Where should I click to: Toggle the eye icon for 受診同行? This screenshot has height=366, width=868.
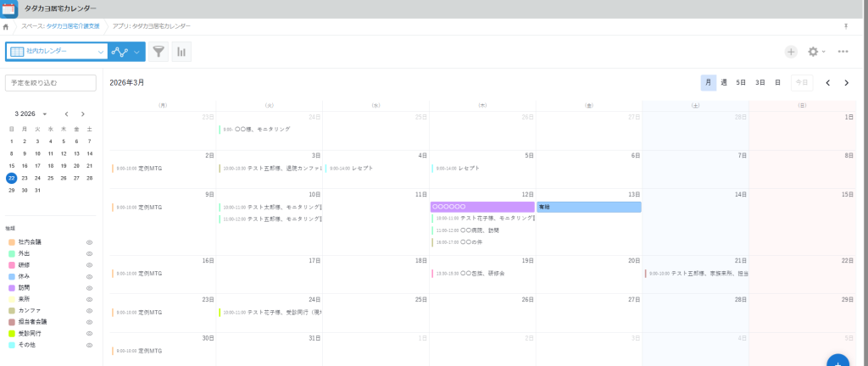[89, 334]
